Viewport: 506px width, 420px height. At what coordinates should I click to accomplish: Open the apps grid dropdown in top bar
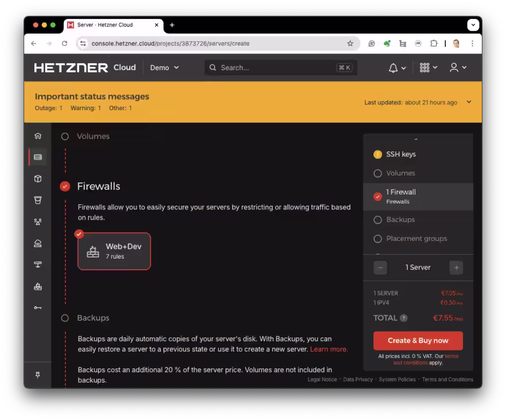pos(425,67)
